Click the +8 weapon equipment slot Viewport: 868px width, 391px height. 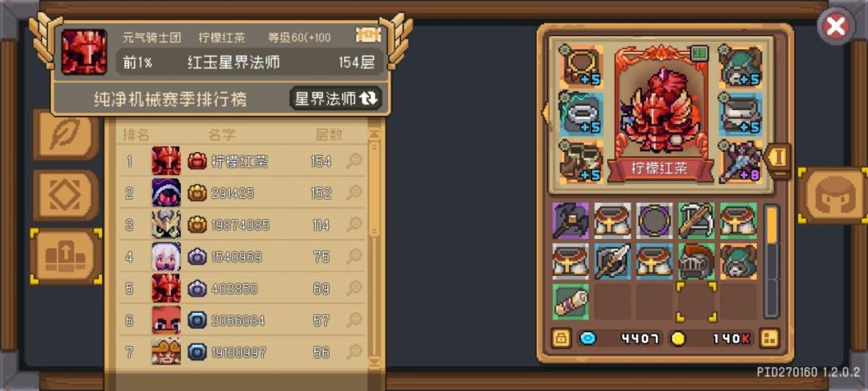(740, 162)
